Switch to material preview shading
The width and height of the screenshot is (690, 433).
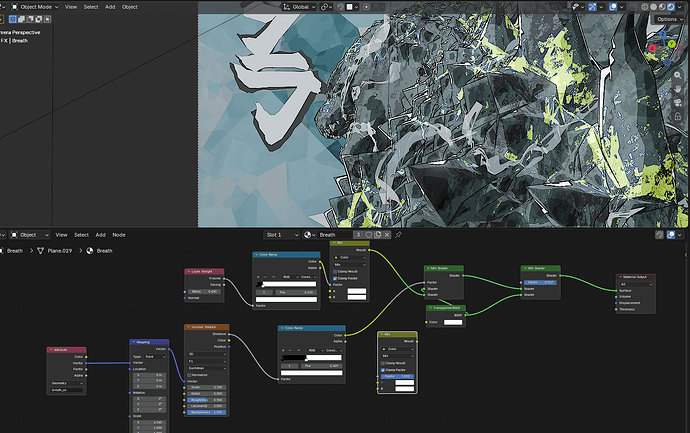(662, 7)
